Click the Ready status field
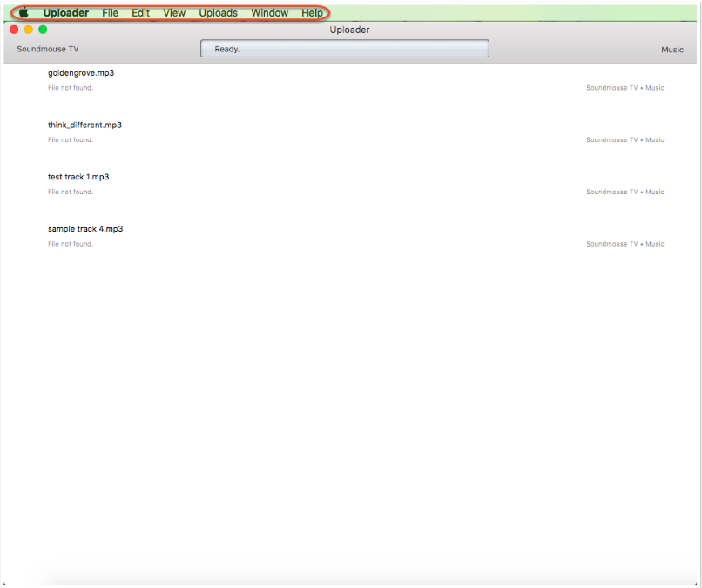Image resolution: width=702 pixels, height=588 pixels. [344, 49]
